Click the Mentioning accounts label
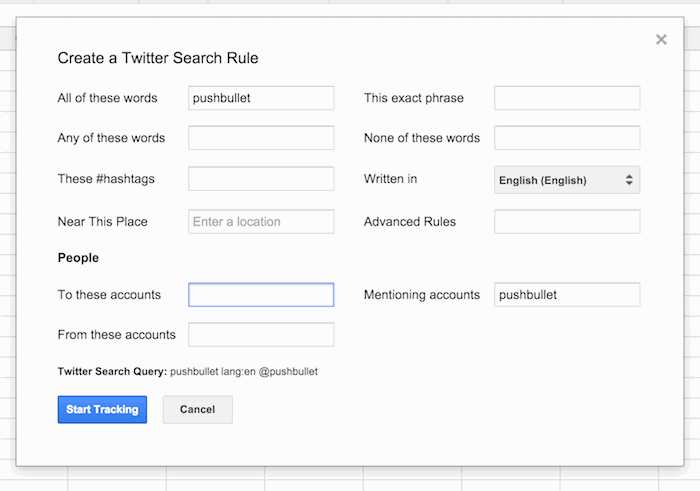This screenshot has width=700, height=491. (422, 295)
